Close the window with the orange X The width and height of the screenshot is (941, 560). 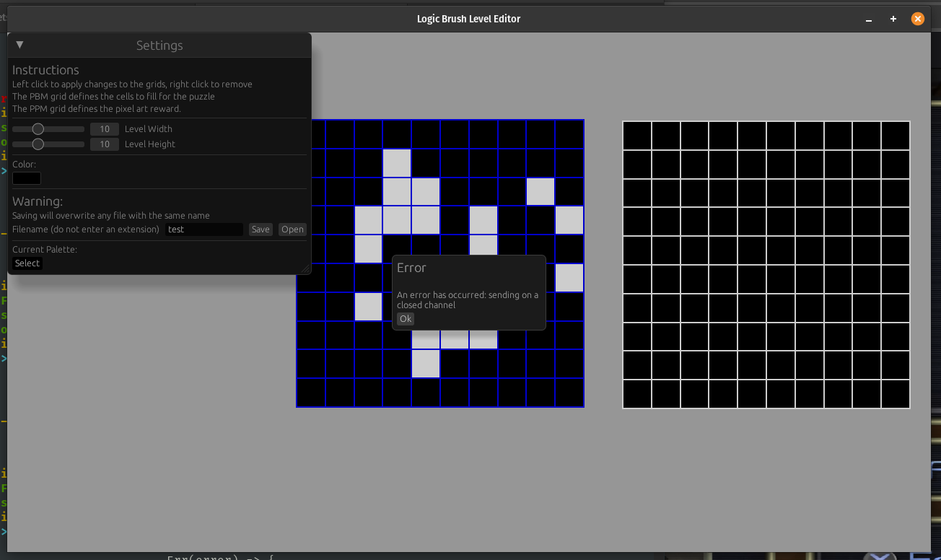918,19
